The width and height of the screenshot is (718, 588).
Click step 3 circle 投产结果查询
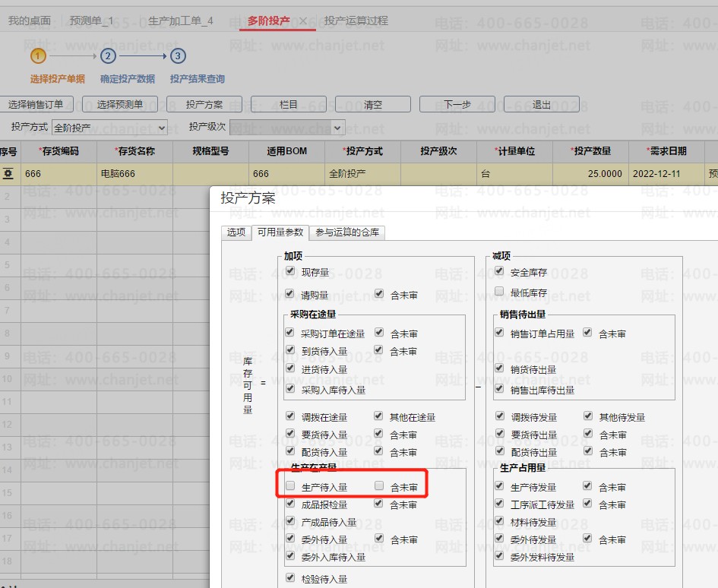[178, 56]
